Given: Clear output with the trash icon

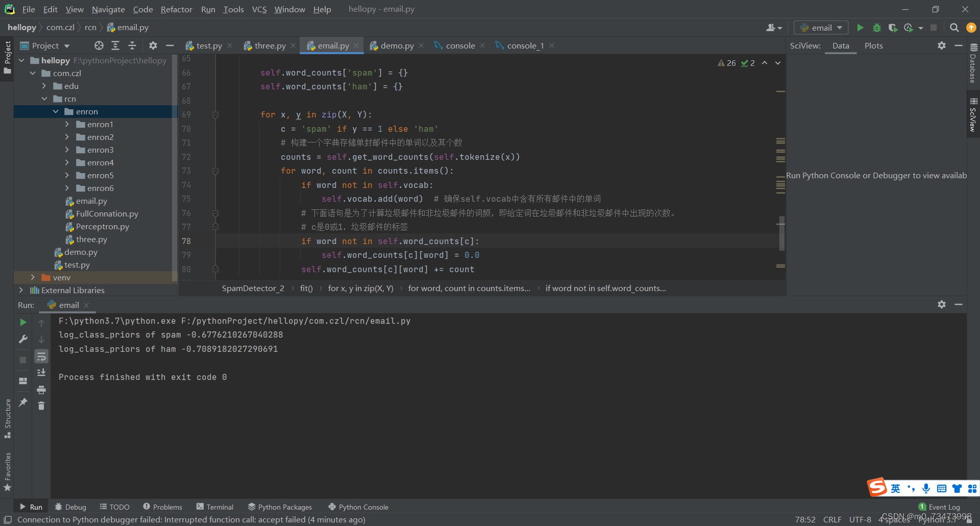Looking at the screenshot, I should 41,406.
